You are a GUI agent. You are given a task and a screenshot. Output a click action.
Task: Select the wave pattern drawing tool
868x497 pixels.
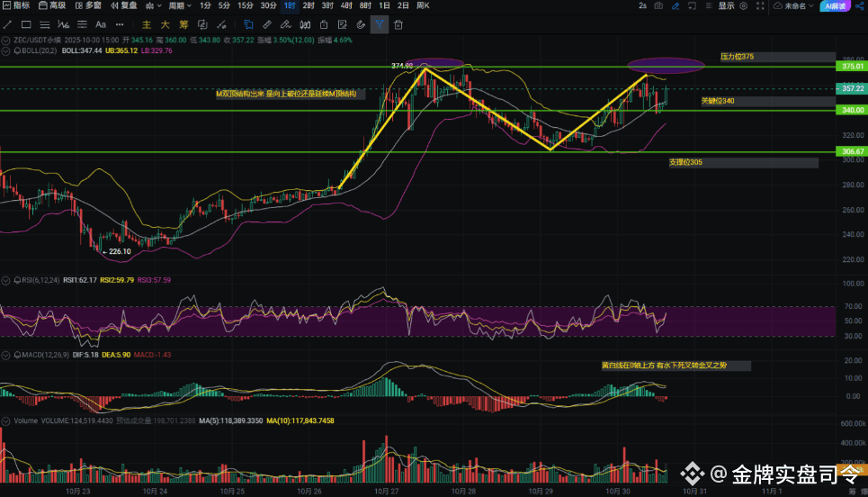(64, 24)
